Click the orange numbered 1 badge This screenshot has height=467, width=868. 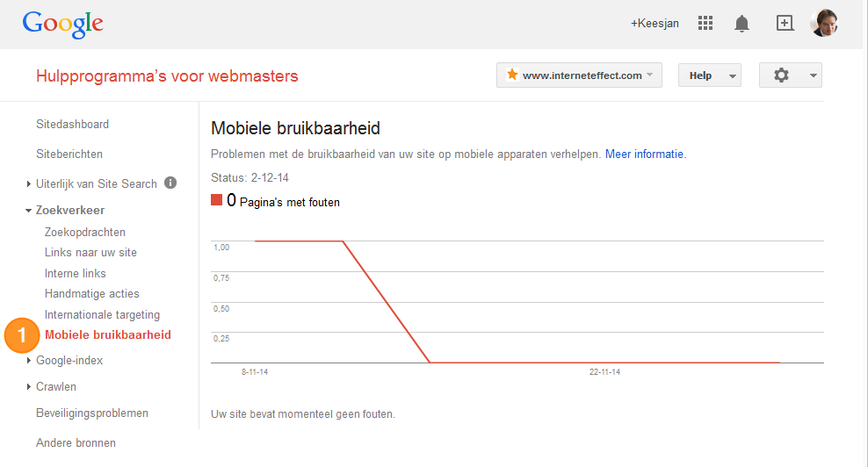(22, 334)
